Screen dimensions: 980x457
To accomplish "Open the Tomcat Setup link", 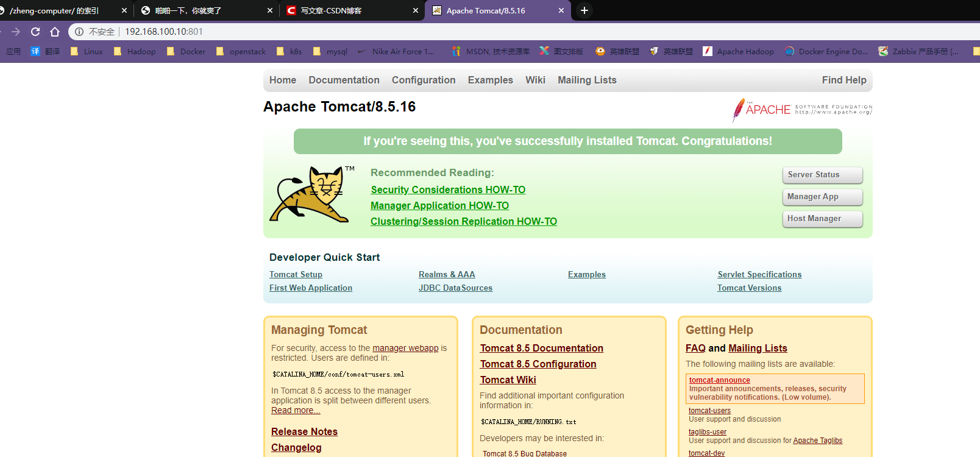I will [x=296, y=275].
